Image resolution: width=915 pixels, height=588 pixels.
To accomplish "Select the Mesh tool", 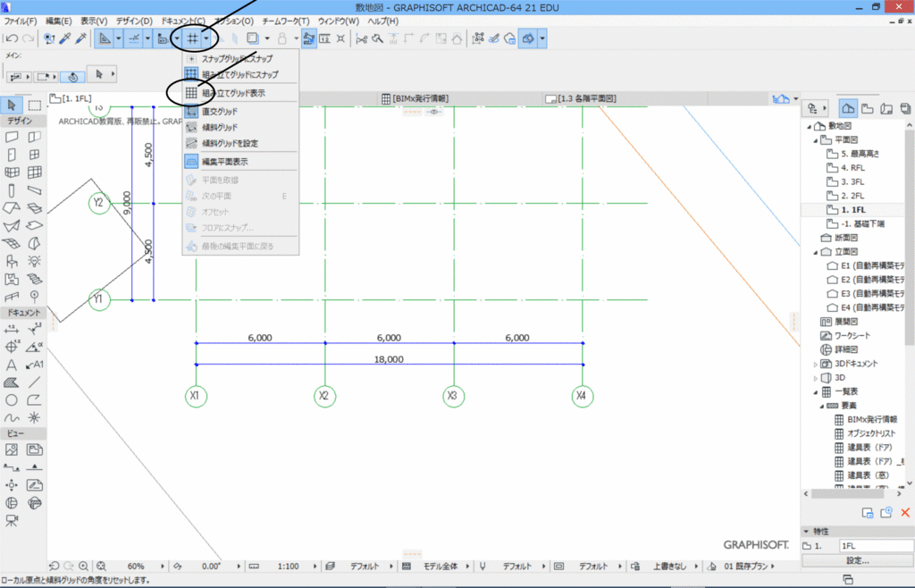I will 12,243.
